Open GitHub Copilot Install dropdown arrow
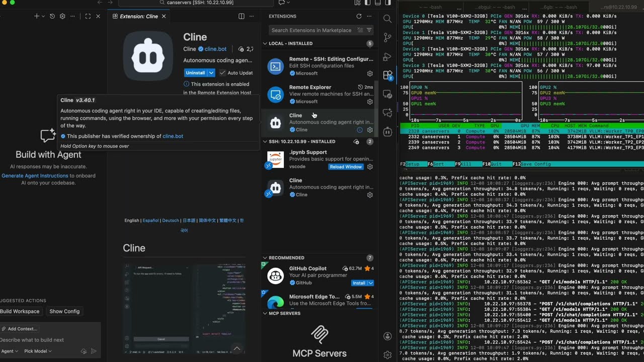The image size is (644, 362). coord(371,283)
